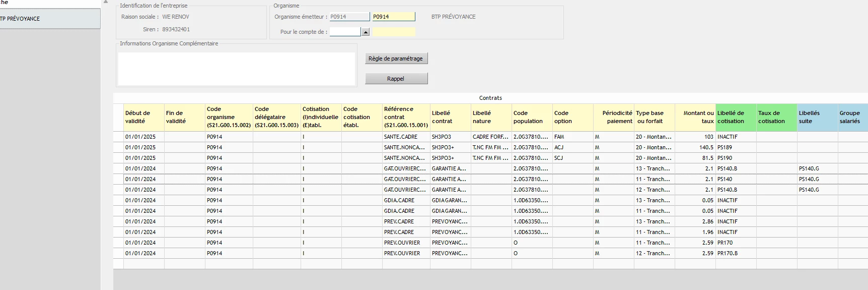
Task: Focus the yellow Organisme émetteur P0914 field
Action: tap(393, 17)
